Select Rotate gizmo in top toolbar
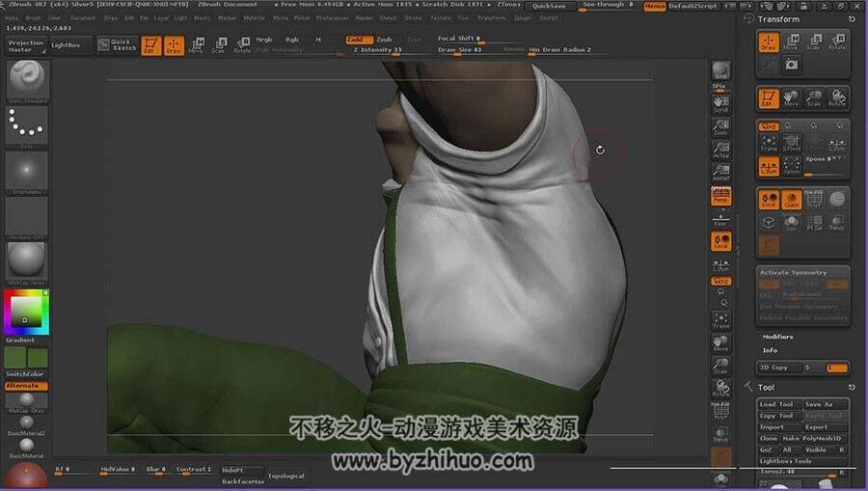This screenshot has width=868, height=491. pyautogui.click(x=242, y=45)
